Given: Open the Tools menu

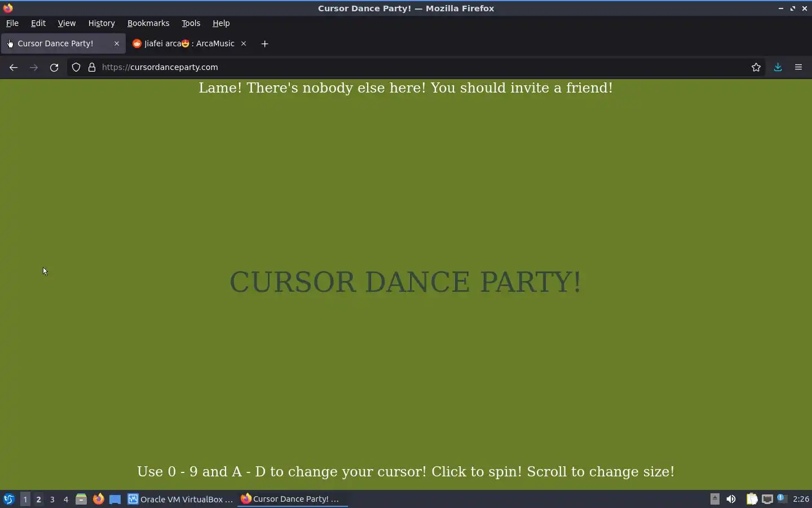Looking at the screenshot, I should [x=191, y=23].
